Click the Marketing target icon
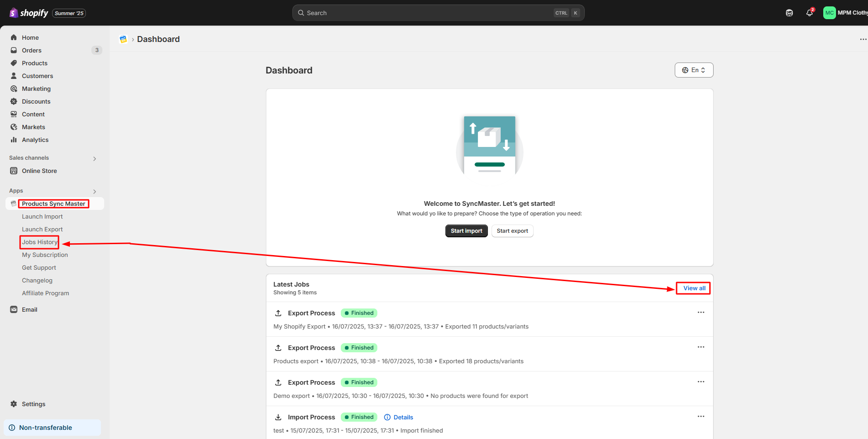The image size is (868, 439). pyautogui.click(x=14, y=89)
